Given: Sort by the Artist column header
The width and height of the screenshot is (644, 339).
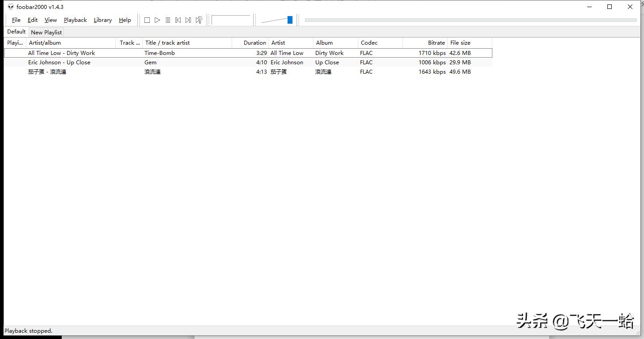Looking at the screenshot, I should (291, 43).
